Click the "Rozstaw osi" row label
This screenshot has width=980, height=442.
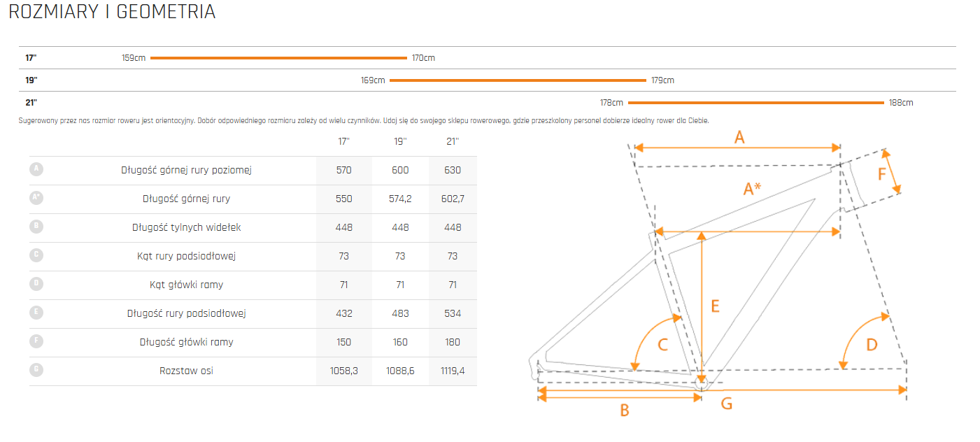coord(186,371)
